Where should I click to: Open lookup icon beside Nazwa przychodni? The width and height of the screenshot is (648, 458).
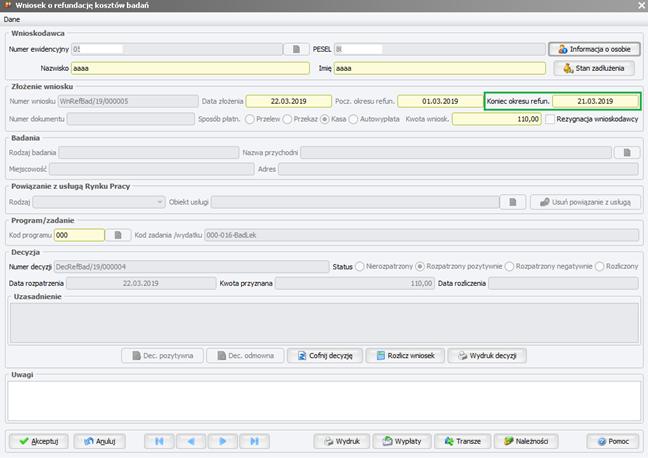[x=627, y=153]
